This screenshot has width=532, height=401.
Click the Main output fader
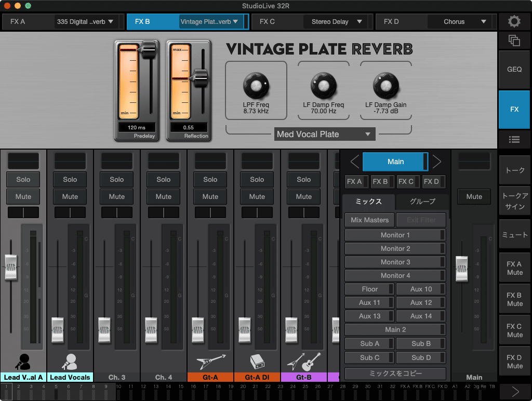[462, 269]
